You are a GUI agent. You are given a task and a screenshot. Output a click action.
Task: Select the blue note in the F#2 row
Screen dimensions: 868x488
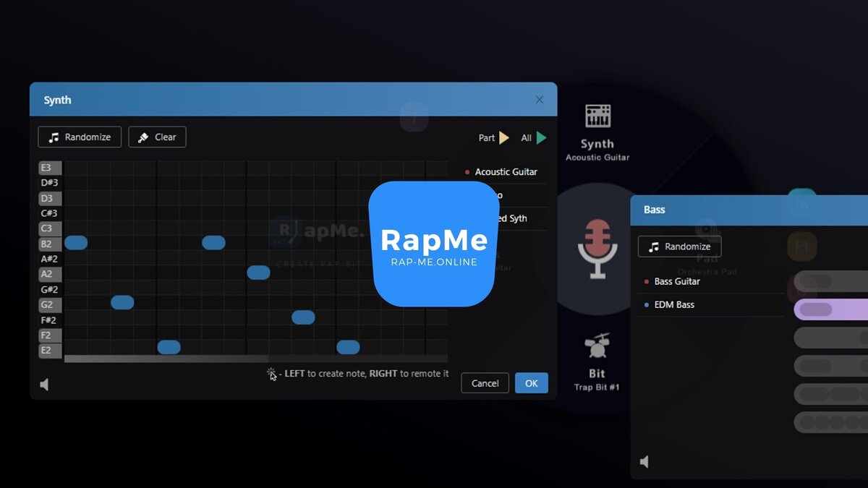(x=303, y=317)
